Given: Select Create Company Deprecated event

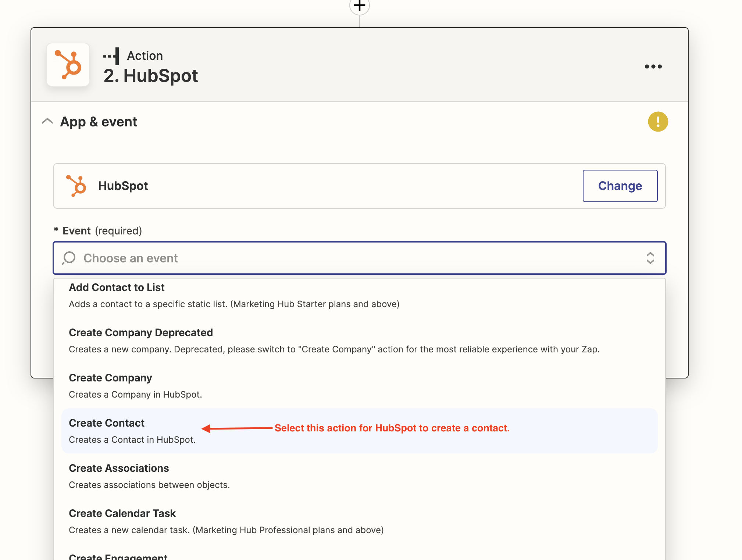Looking at the screenshot, I should 359,341.
